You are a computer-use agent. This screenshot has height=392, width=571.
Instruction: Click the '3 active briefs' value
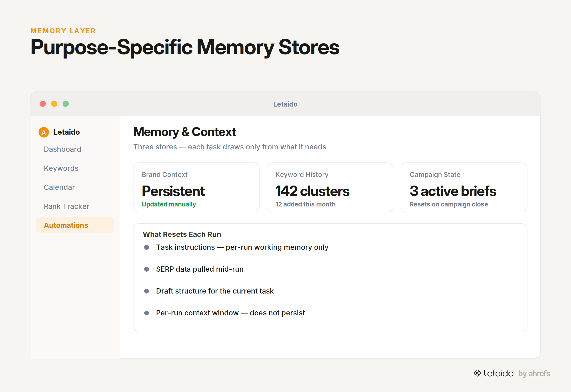[453, 191]
